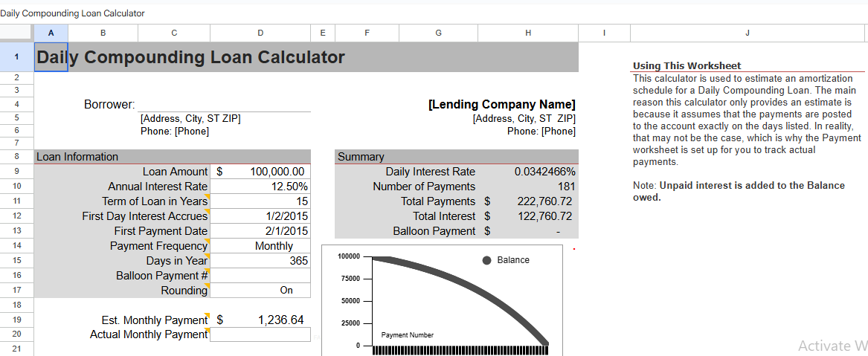Image resolution: width=868 pixels, height=356 pixels.
Task: Click the Number of Payments value 181
Action: [528, 187]
